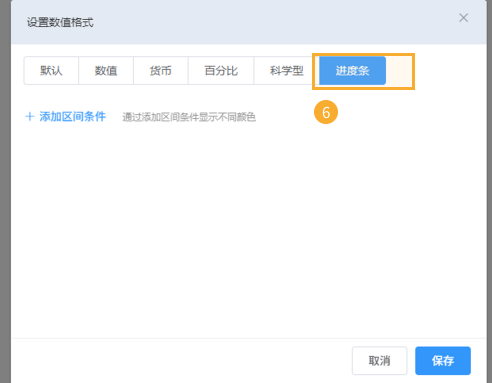Screen dimensions: 492x383
Task: Click the plus icon before 添加区间条件
Action: click(x=30, y=117)
